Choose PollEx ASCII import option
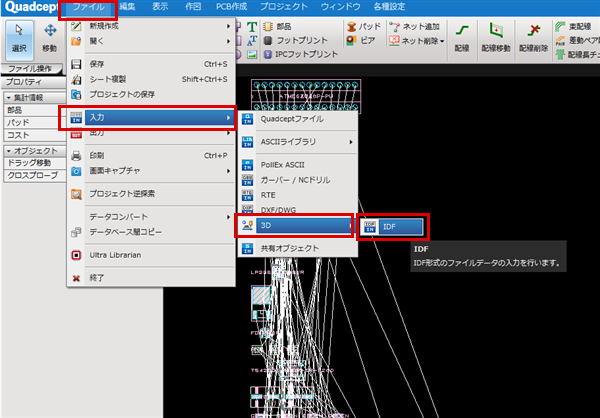This screenshot has width=600, height=418. point(297,165)
